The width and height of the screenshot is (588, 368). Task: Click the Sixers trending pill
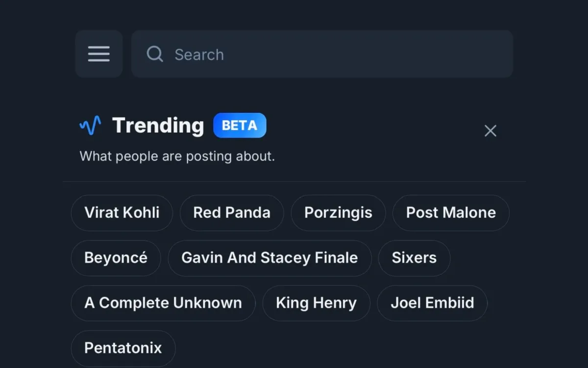point(414,258)
